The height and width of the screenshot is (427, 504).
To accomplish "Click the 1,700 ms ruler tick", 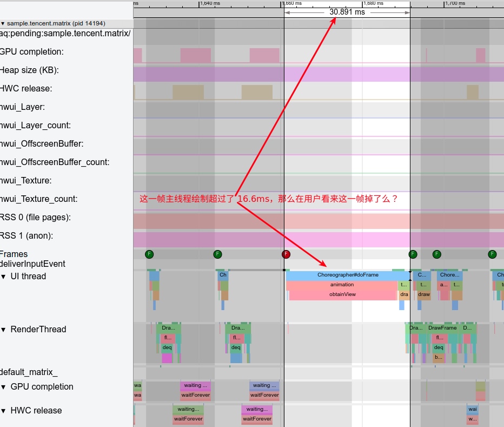I will pyautogui.click(x=454, y=3).
